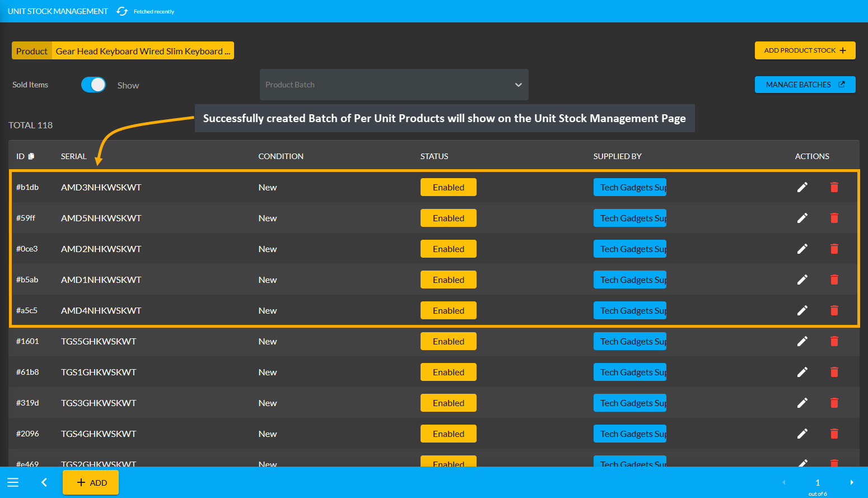The image size is (868, 498).
Task: Delete row AMD3NHKWSKWT with trash icon
Action: [x=834, y=187]
